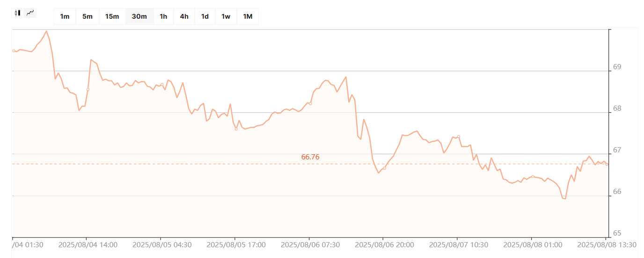
Task: Select the 1m timeframe
Action: [x=65, y=16]
